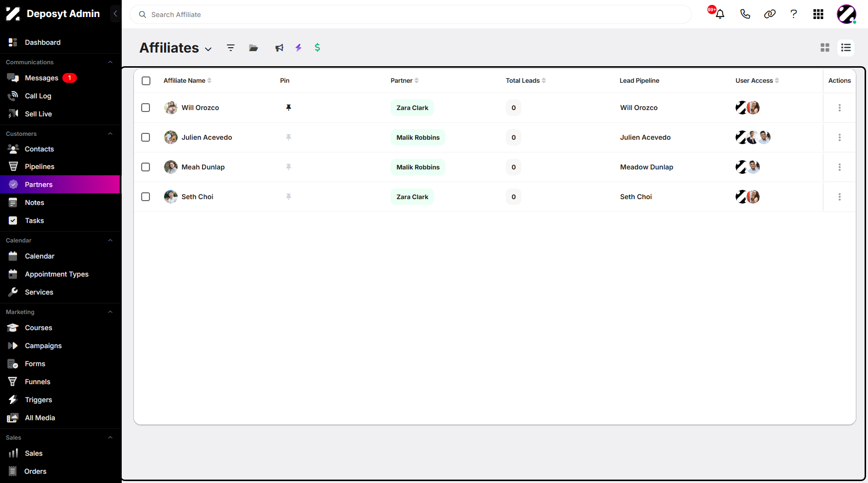868x483 pixels.
Task: Open the notifications bell
Action: [x=720, y=14]
